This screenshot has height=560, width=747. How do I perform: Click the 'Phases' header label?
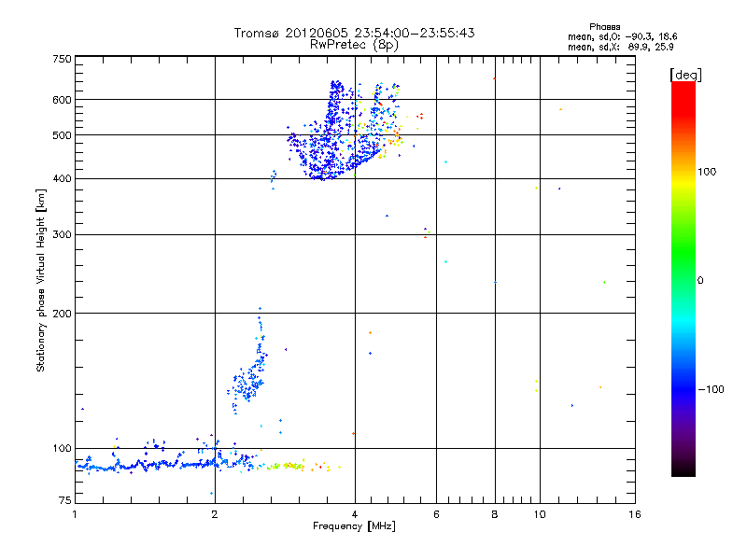[604, 27]
